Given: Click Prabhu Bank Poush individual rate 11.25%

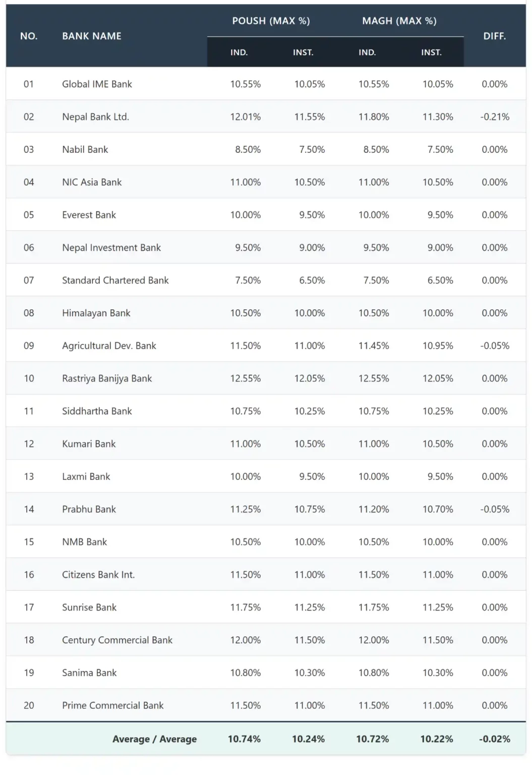Looking at the screenshot, I should click(x=246, y=510).
